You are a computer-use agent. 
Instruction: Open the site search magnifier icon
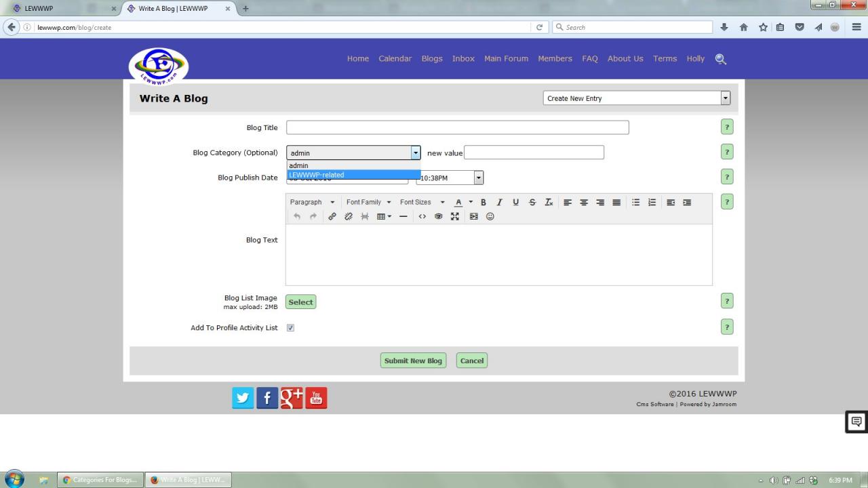click(721, 59)
